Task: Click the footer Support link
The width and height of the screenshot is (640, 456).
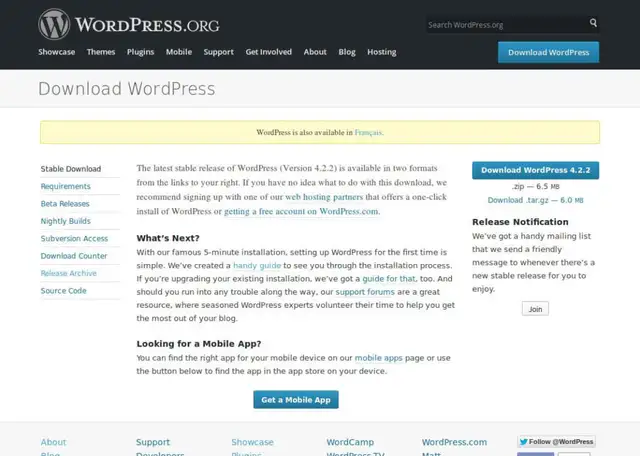Action: [153, 442]
